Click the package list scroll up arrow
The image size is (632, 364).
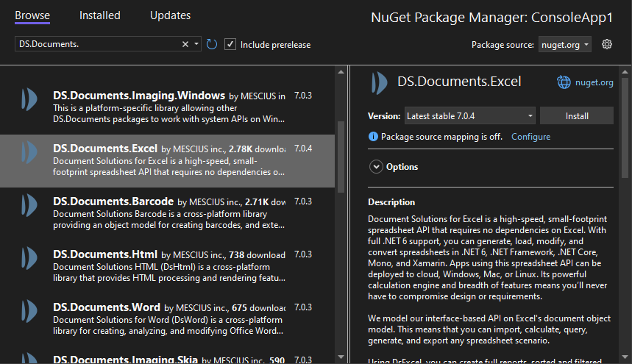341,72
